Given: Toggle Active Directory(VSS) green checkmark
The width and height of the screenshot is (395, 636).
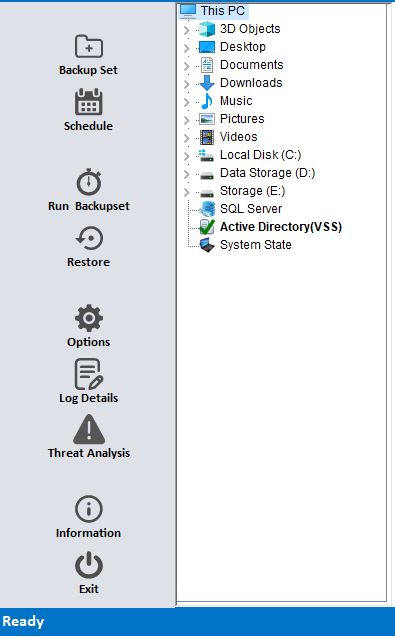Looking at the screenshot, I should click(x=207, y=227).
